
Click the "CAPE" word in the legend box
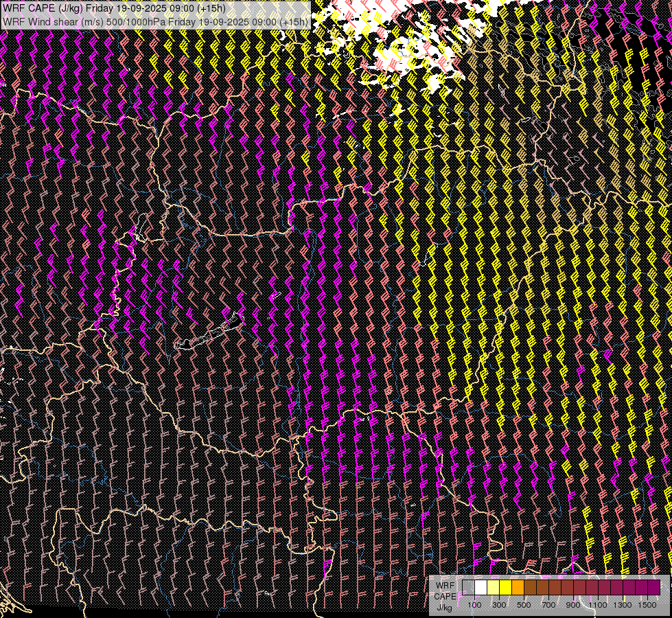point(445,597)
